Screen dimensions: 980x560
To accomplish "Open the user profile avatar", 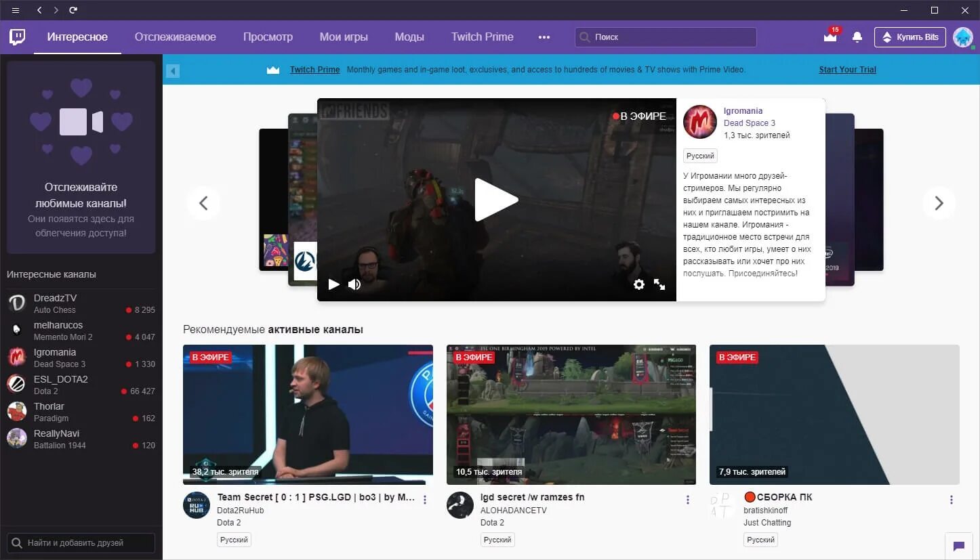I will pyautogui.click(x=963, y=37).
